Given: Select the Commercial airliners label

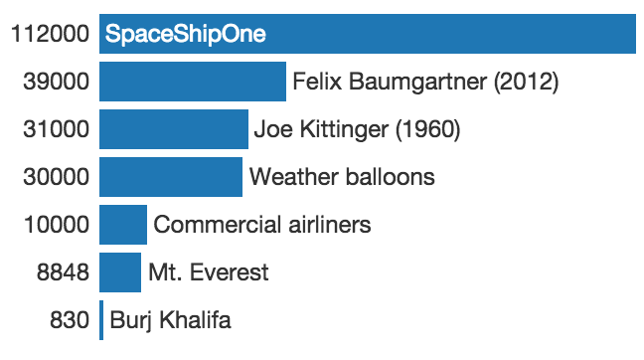Looking at the screenshot, I should click(x=262, y=225).
